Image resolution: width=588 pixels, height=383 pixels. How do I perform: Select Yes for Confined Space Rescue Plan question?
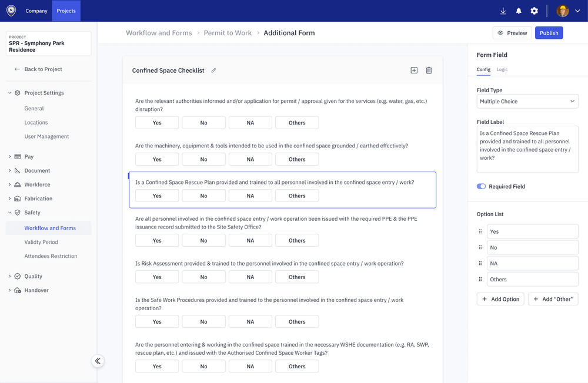157,196
